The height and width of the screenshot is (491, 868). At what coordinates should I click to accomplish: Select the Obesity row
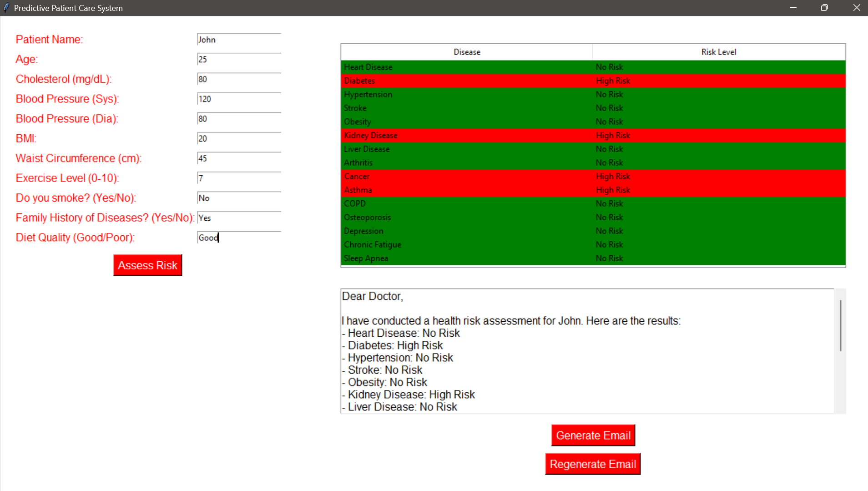pyautogui.click(x=593, y=121)
